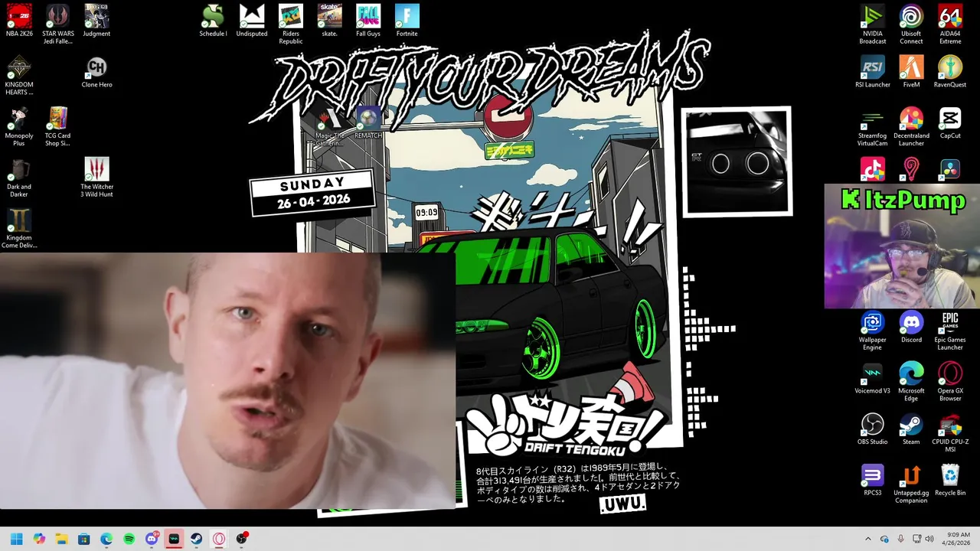Open Microsoft Store from the taskbar

(x=84, y=539)
